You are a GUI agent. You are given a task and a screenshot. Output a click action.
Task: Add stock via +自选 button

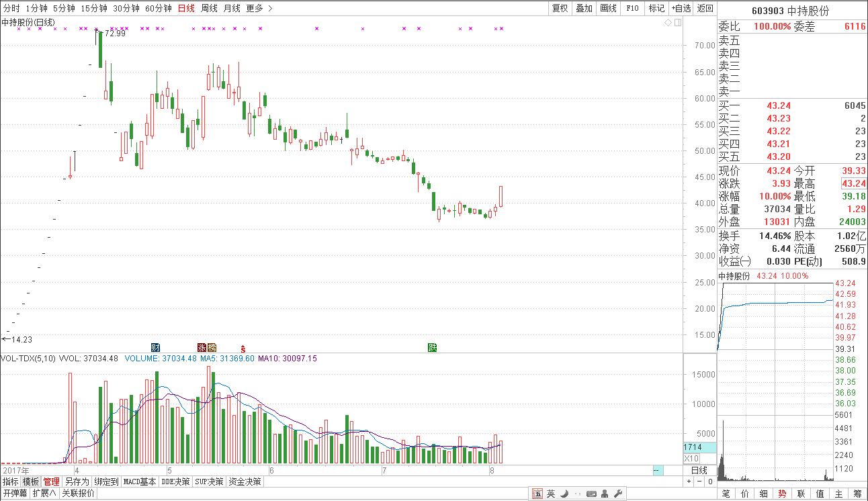(681, 8)
